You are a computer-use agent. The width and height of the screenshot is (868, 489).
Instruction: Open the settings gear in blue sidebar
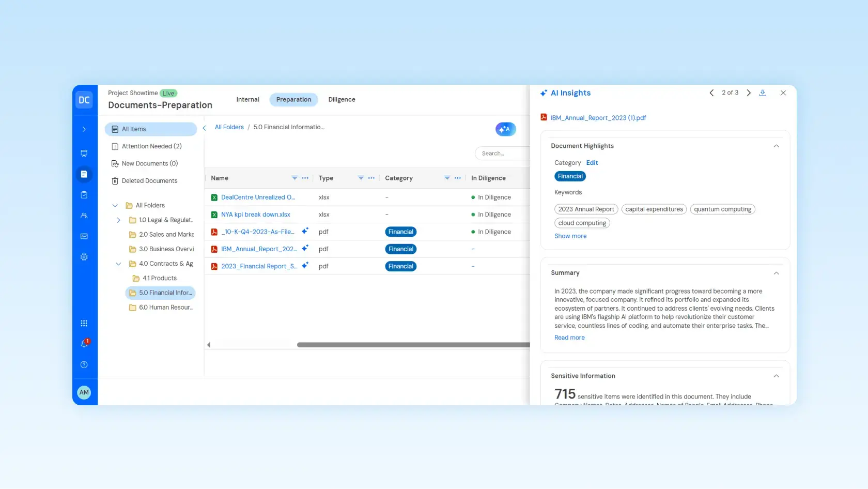click(84, 257)
